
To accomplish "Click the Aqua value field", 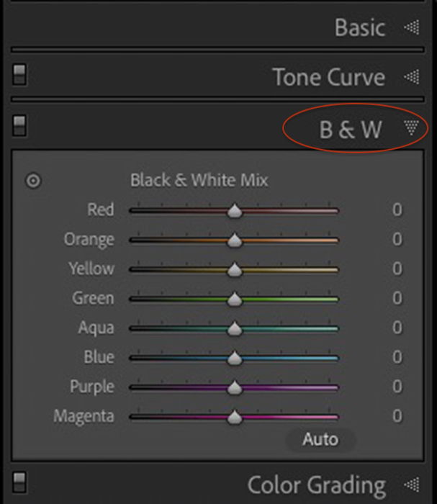I will click(x=397, y=328).
